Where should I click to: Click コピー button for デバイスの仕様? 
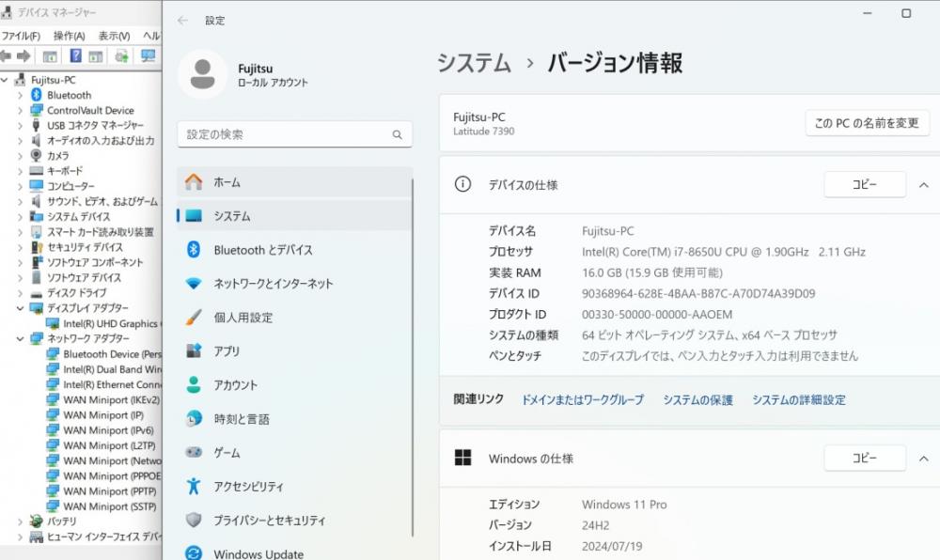coord(865,184)
